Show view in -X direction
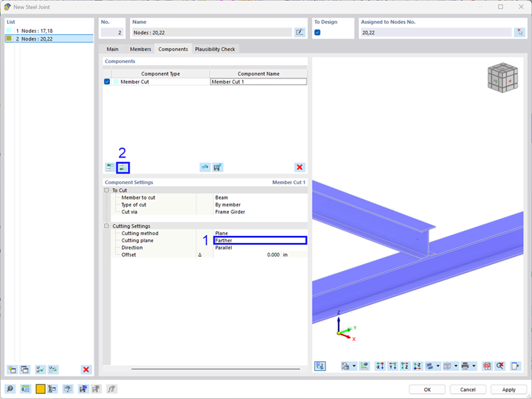This screenshot has height=399, width=532. 379,366
